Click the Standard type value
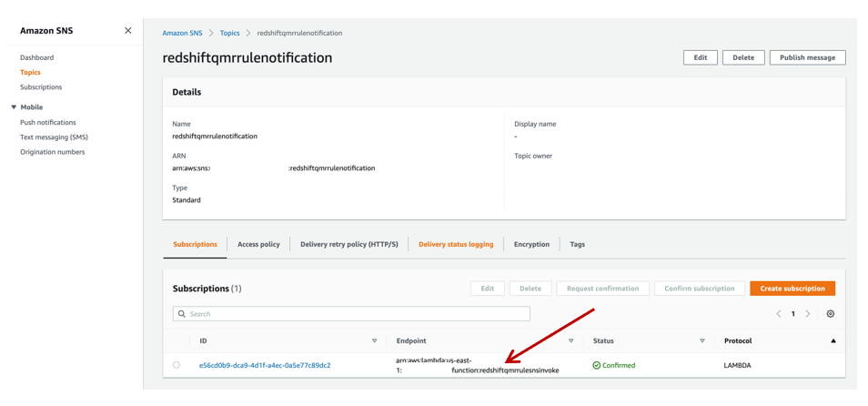Image resolution: width=868 pixels, height=406 pixels. pos(187,200)
